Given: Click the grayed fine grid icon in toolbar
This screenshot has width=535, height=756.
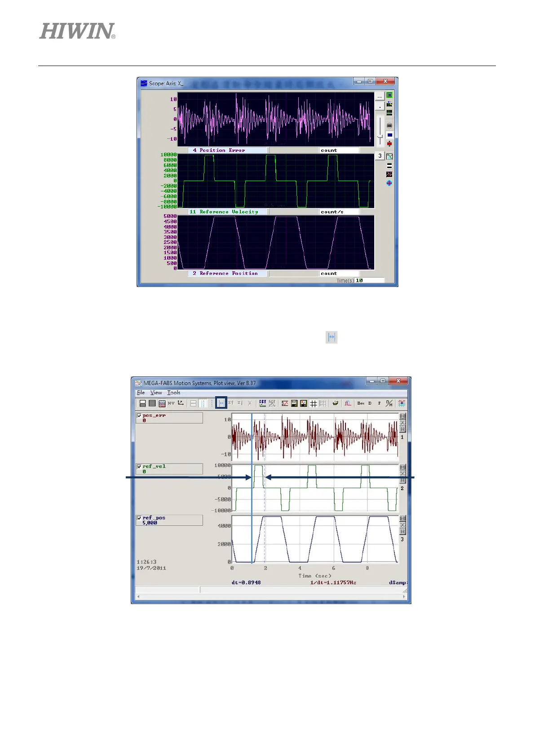Looking at the screenshot, I should tap(323, 403).
